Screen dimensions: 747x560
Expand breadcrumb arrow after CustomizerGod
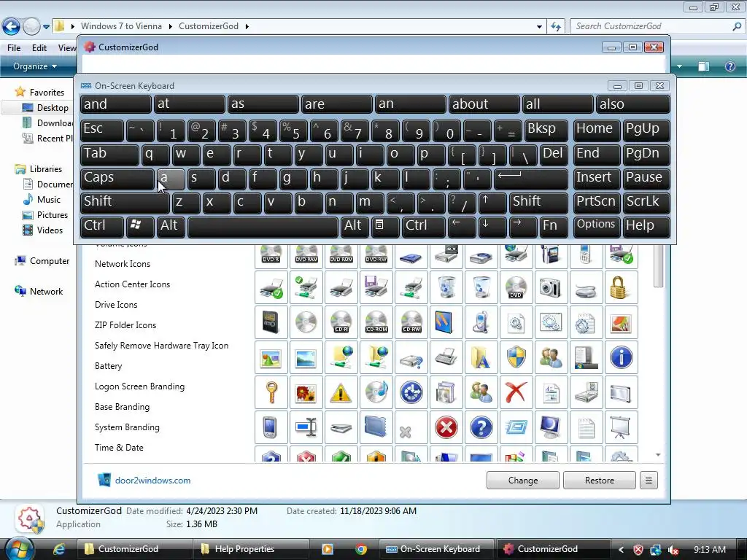(x=247, y=27)
